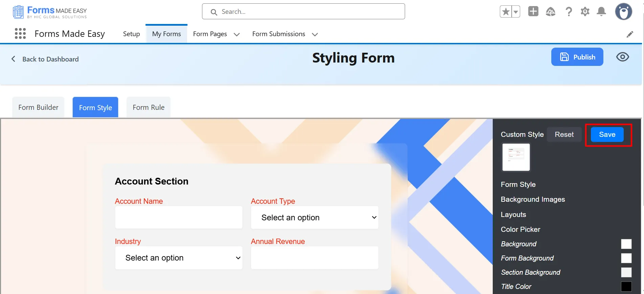This screenshot has width=644, height=294.
Task: Switch to the Form Rule tab
Action: (149, 107)
